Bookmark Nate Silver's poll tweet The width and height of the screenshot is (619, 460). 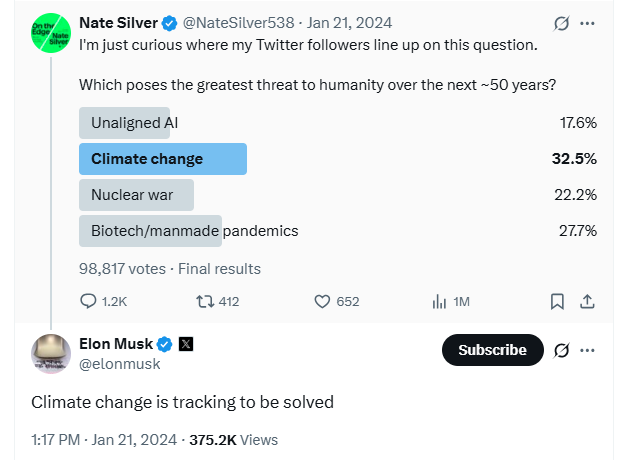click(x=558, y=301)
